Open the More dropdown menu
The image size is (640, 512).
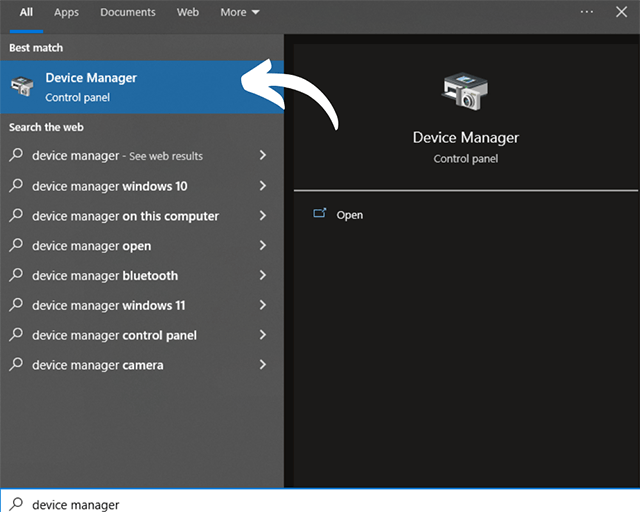(240, 12)
